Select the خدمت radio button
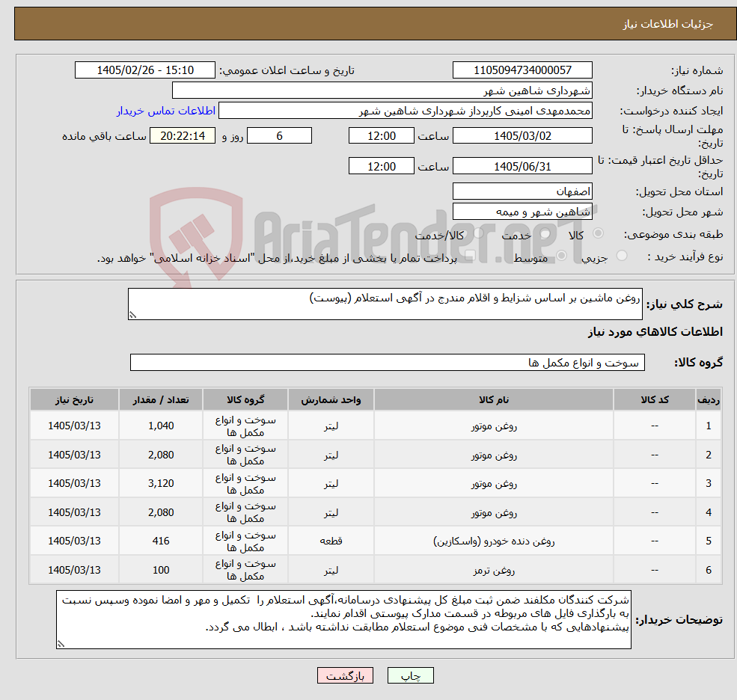The width and height of the screenshot is (737, 700). [x=545, y=233]
